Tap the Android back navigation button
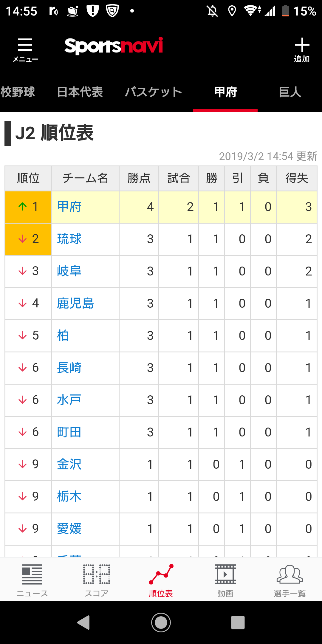The image size is (322, 644). [x=83, y=623]
